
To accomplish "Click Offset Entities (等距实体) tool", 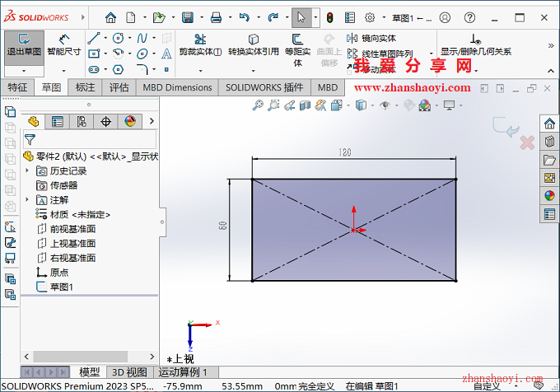I will point(297,50).
